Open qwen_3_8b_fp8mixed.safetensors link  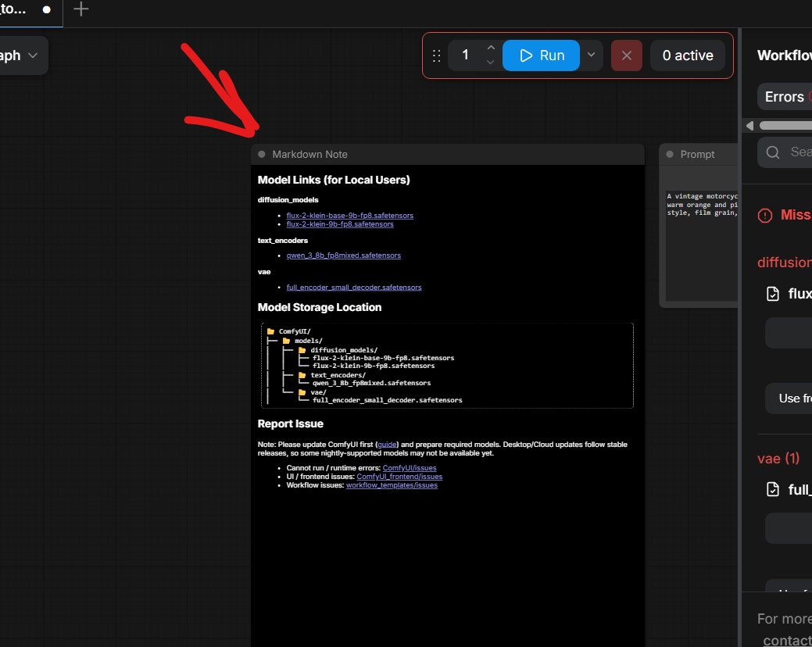[343, 256]
